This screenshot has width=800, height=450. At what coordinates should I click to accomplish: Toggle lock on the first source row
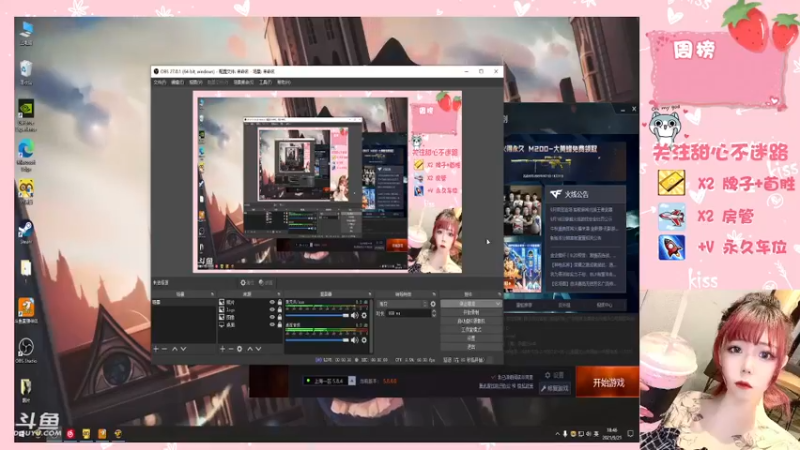tap(280, 302)
